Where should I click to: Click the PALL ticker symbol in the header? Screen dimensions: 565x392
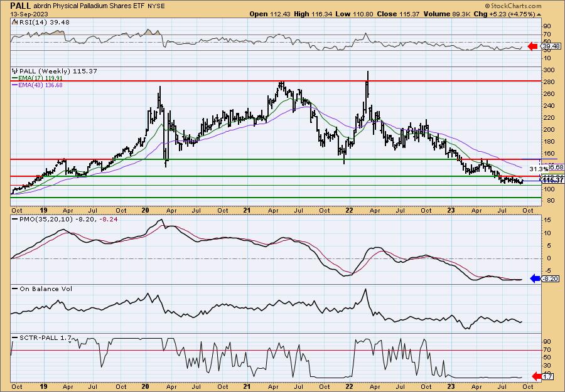tap(21, 6)
